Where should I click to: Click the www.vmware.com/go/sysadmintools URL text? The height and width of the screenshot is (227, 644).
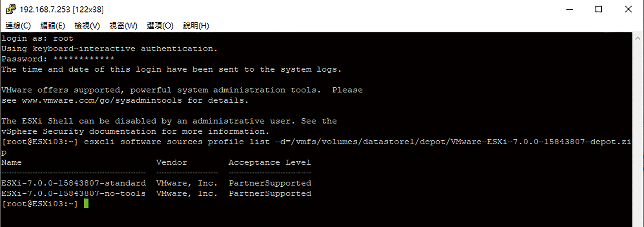pyautogui.click(x=102, y=101)
